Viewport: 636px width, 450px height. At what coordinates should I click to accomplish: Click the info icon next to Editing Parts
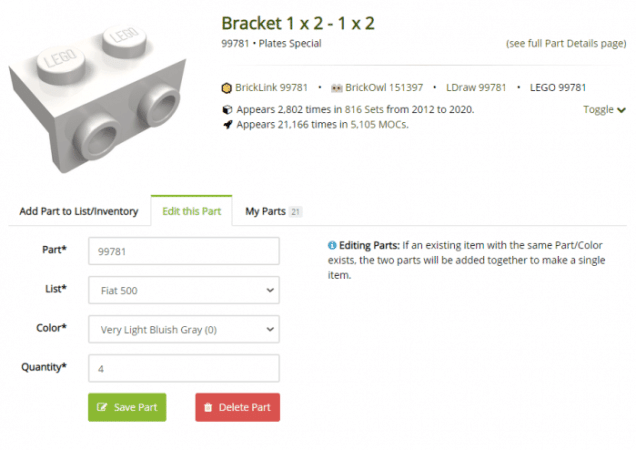point(332,245)
